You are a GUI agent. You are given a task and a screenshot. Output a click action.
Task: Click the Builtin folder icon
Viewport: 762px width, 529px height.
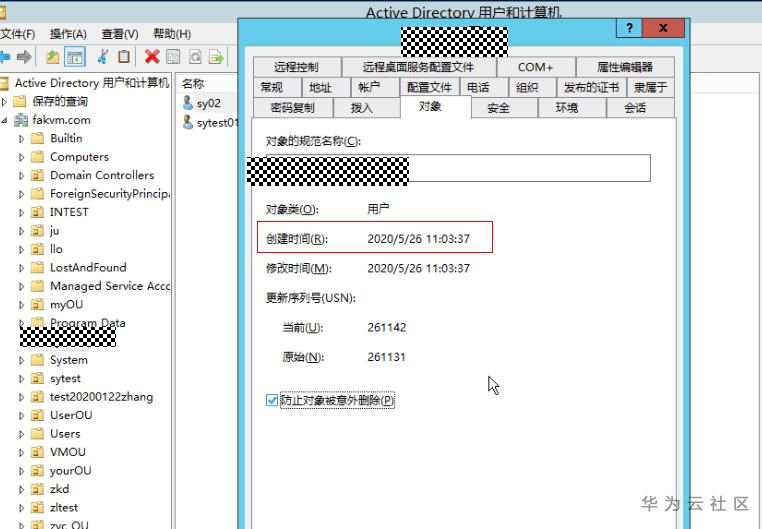pos(37,138)
